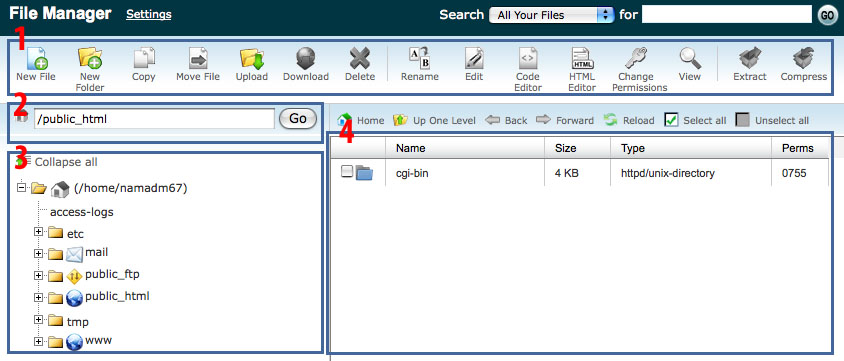Check the cgi-bin row checkbox
844x361 pixels.
click(347, 172)
